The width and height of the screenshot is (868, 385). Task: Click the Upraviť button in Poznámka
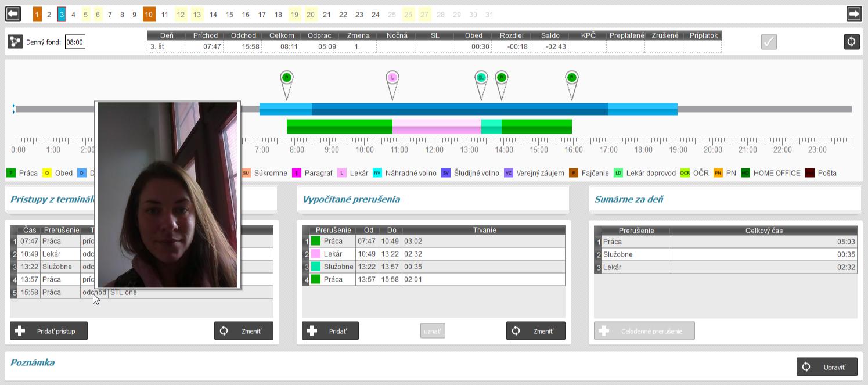pyautogui.click(x=827, y=367)
